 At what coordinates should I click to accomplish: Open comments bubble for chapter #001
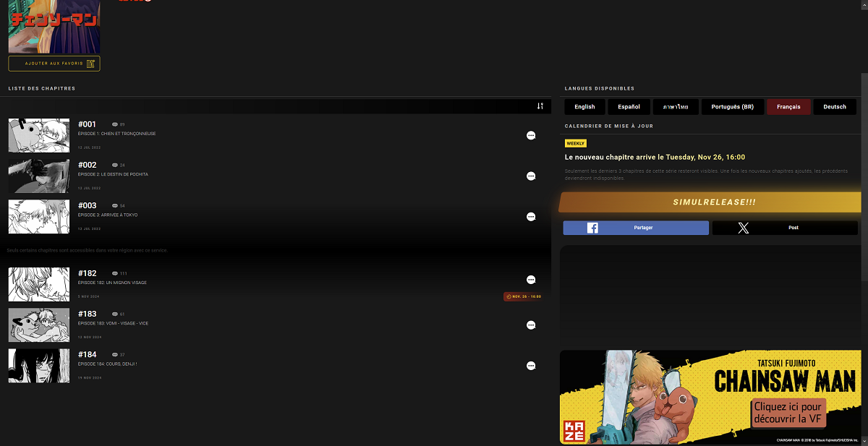pos(531,135)
